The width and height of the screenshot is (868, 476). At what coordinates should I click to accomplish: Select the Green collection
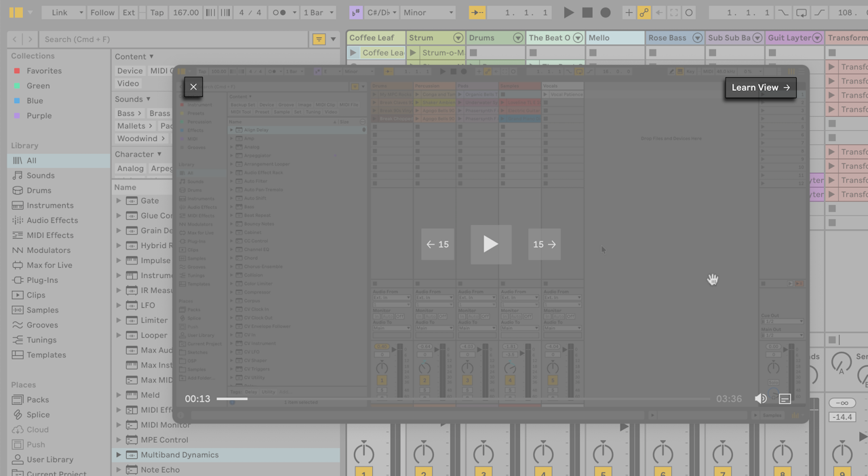[x=38, y=85]
